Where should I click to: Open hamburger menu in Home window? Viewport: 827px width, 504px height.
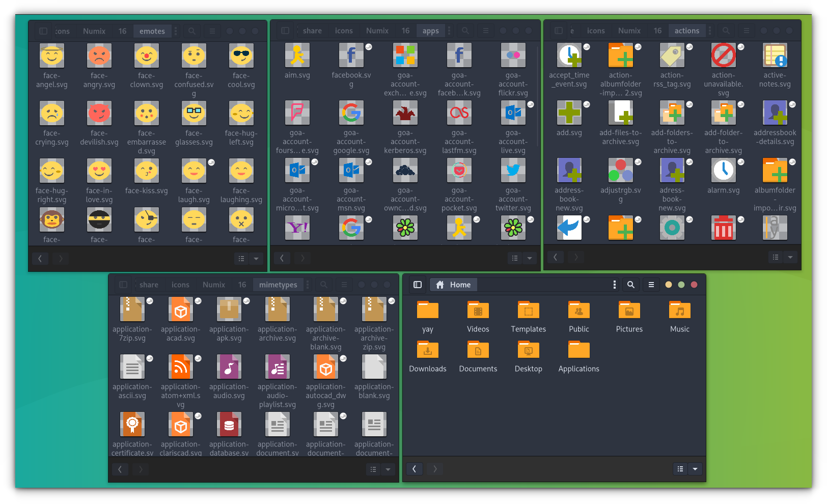(651, 285)
